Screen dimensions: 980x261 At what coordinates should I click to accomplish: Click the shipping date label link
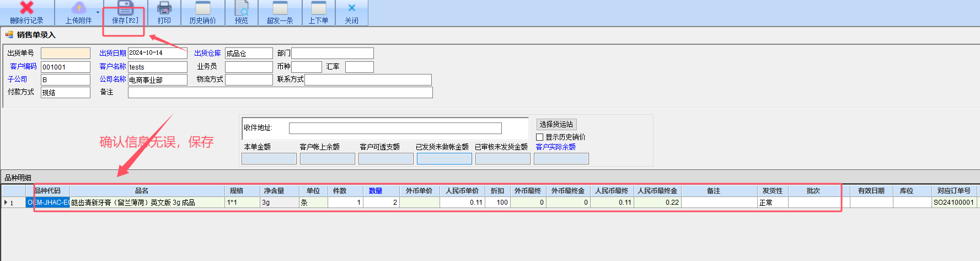[113, 53]
